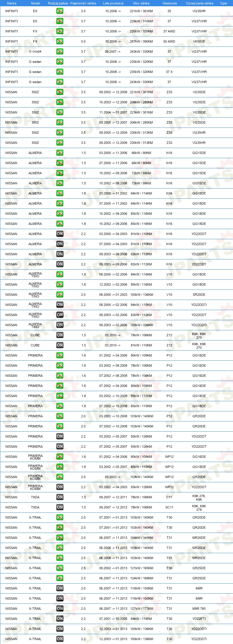Click petrol icon in 350Z 11.2004 row
This screenshot has width=233, height=644.
point(60,112)
